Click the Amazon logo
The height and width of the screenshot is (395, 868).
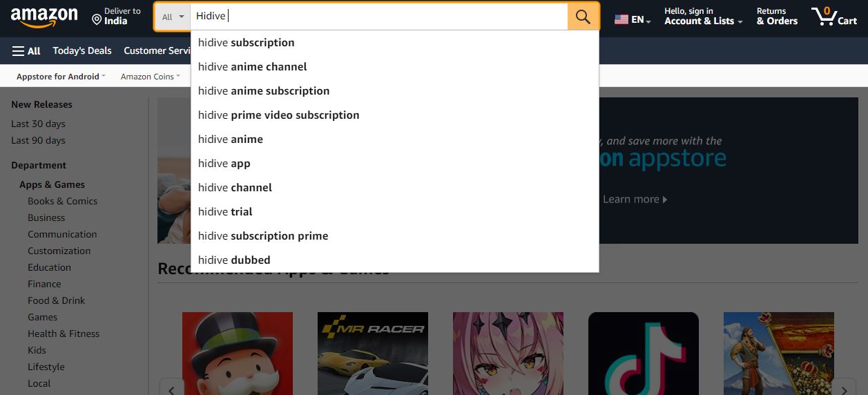click(44, 17)
